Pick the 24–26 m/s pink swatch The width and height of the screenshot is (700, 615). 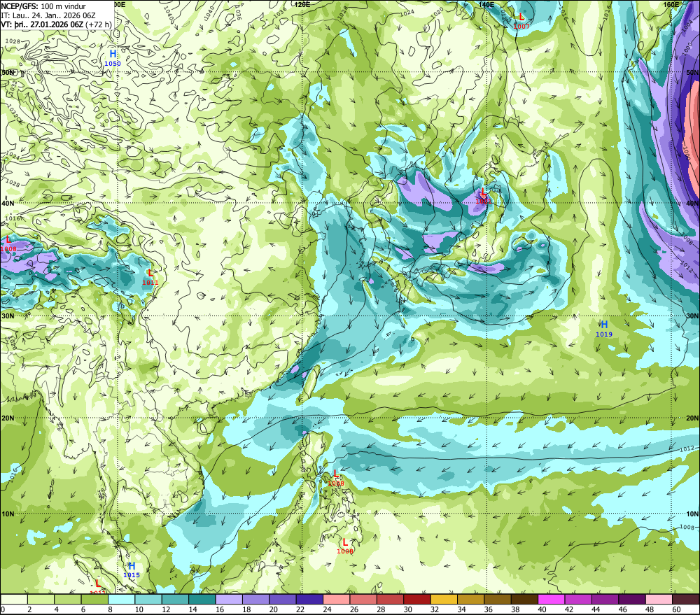coord(337,599)
